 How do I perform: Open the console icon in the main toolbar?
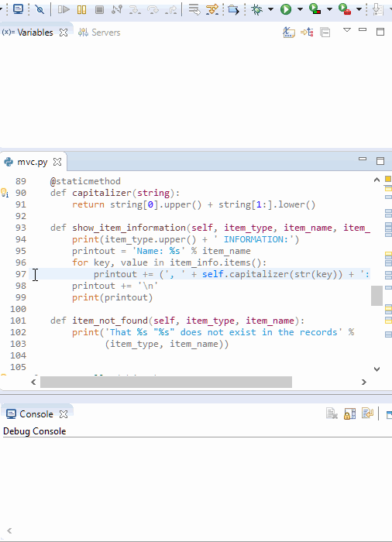pyautogui.click(x=18, y=9)
